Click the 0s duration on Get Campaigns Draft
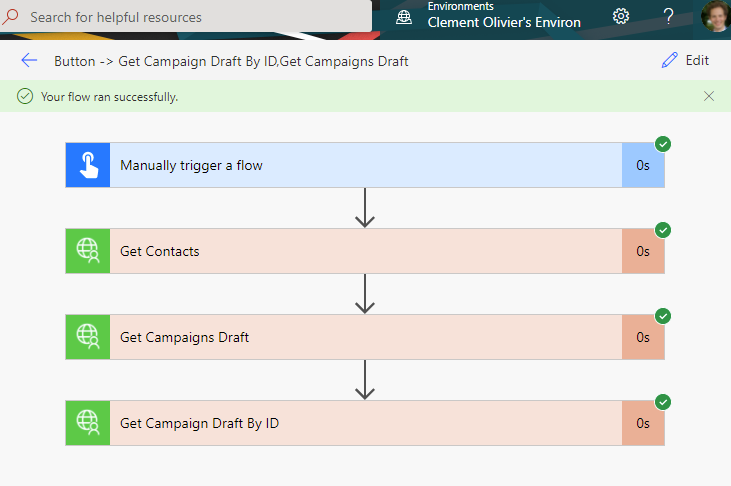This screenshot has width=731, height=486. 643,337
